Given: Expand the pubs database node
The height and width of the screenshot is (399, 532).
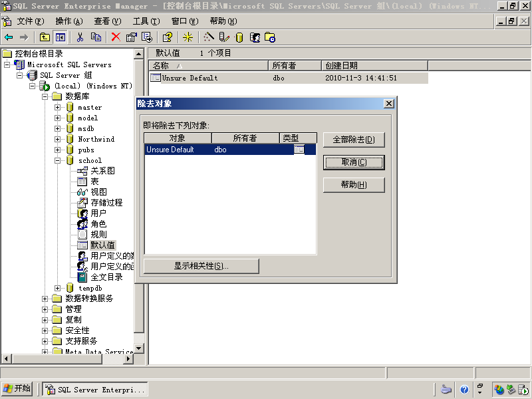Looking at the screenshot, I should pyautogui.click(x=57, y=150).
